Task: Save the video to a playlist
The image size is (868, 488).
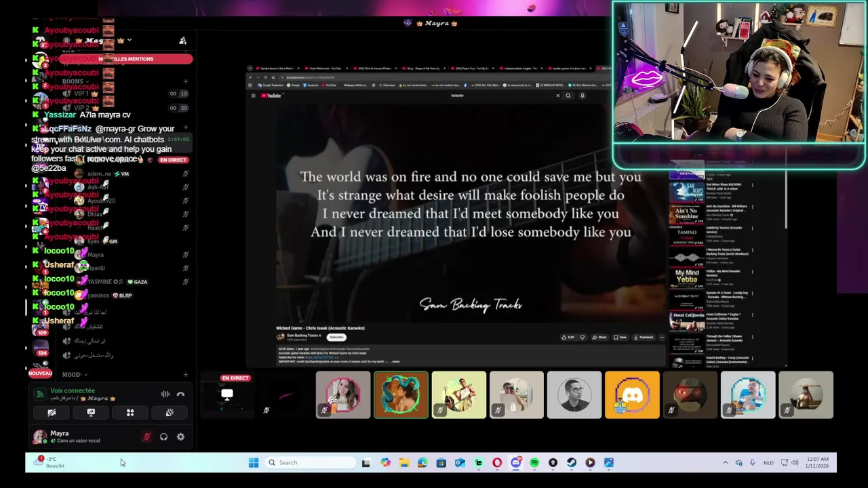Action: pos(620,338)
